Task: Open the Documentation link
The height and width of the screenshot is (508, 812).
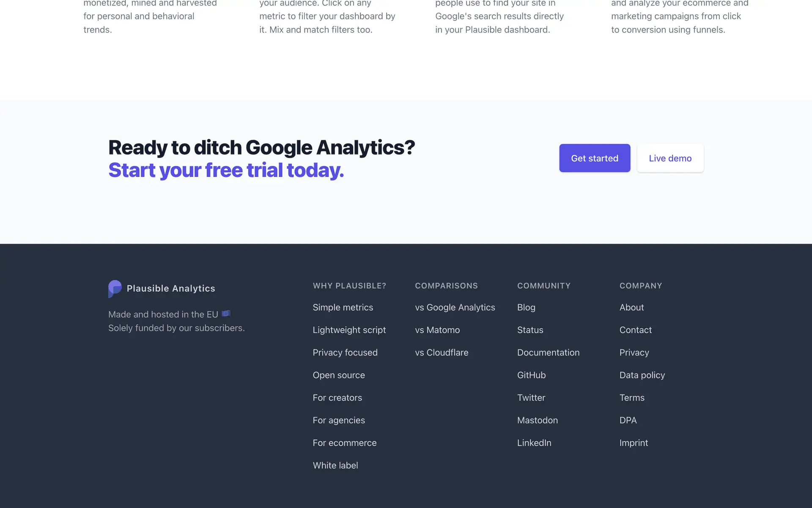Action: (x=548, y=353)
